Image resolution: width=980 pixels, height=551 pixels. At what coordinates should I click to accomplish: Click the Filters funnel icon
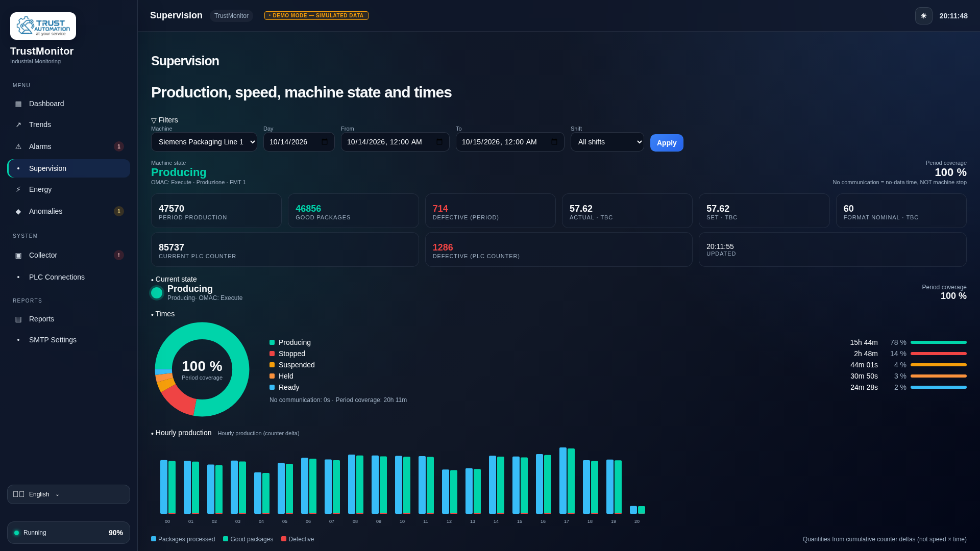(x=154, y=121)
